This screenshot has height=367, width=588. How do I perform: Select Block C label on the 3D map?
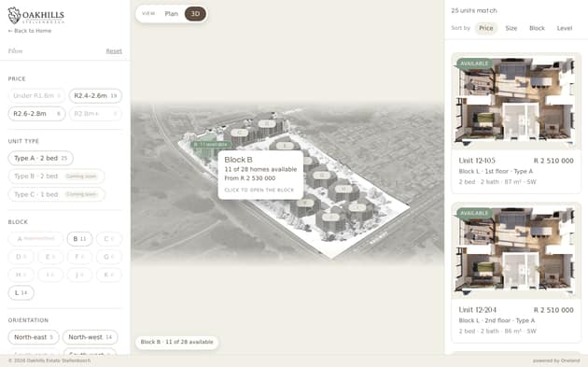click(239, 133)
